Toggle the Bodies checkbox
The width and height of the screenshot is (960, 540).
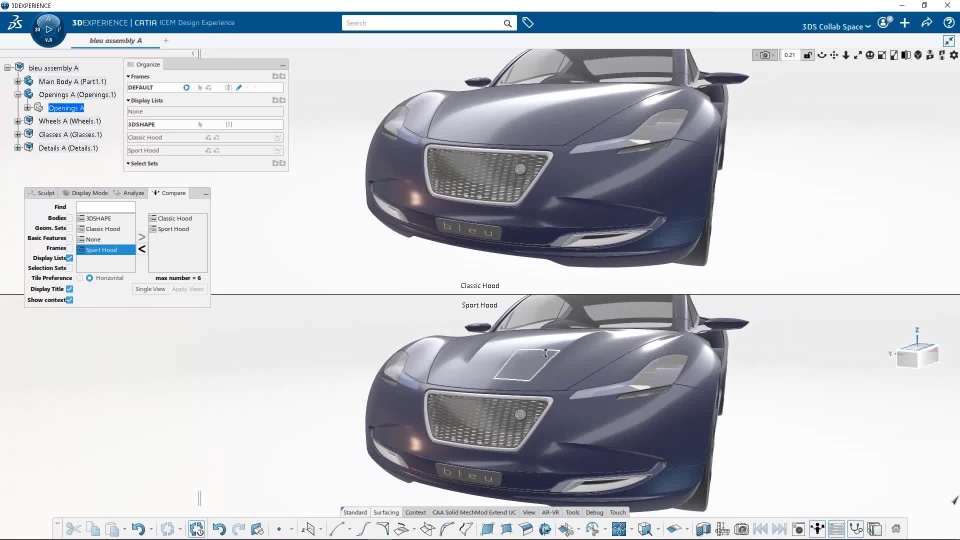point(70,218)
